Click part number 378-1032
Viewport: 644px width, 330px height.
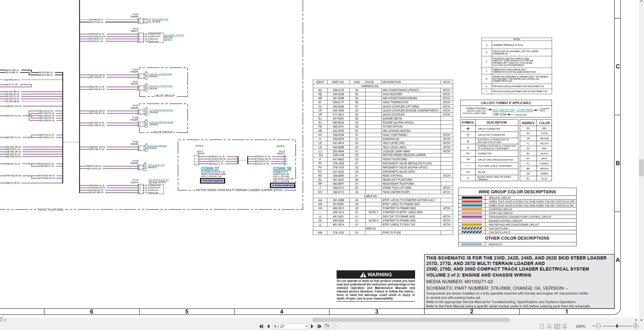tap(338, 233)
